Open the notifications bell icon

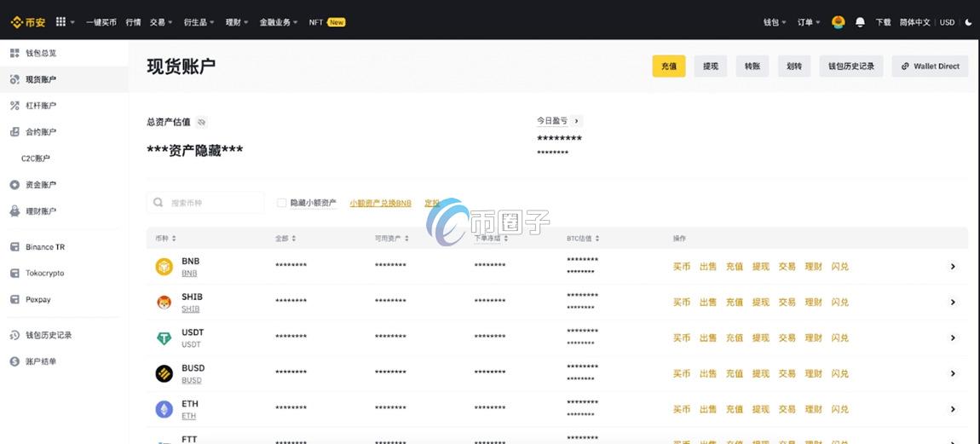[x=861, y=22]
